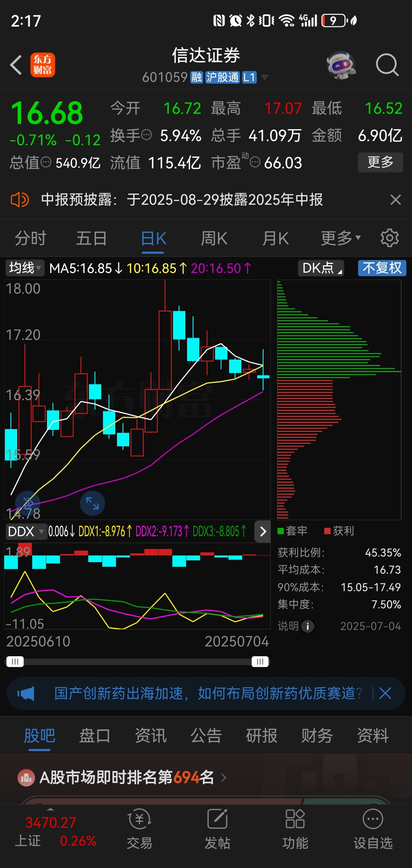Open the DK点 selector
This screenshot has height=868, width=412.
tap(321, 268)
